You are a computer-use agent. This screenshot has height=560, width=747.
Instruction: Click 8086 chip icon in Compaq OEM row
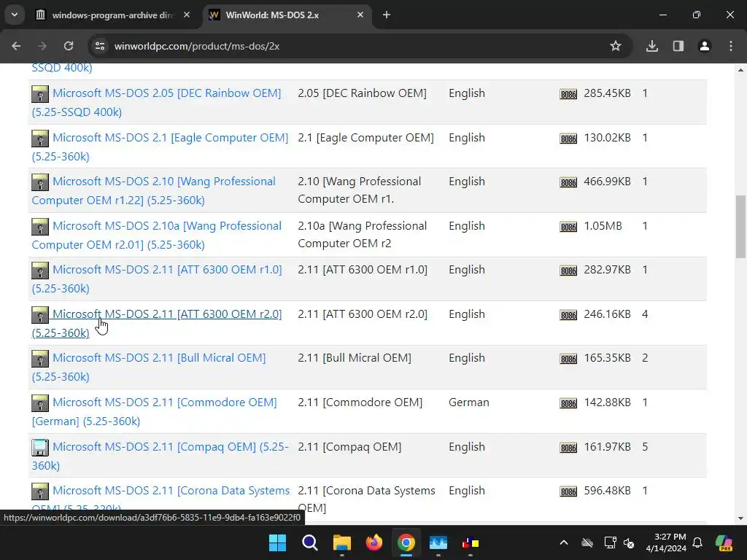[568, 448]
